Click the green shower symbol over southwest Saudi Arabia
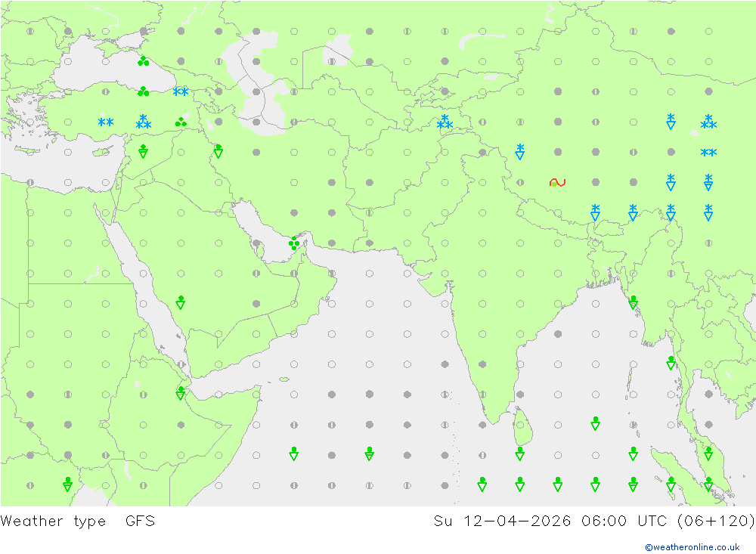756x554 pixels. [x=181, y=303]
